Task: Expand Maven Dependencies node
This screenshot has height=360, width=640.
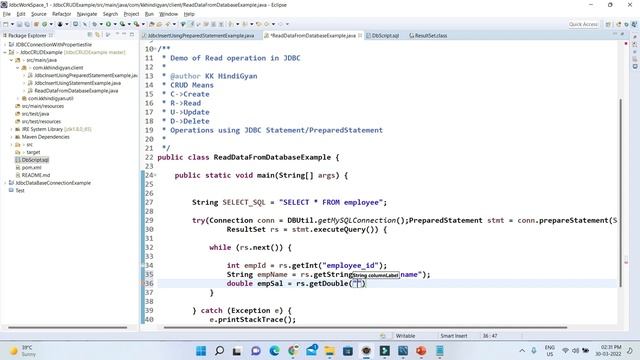Action: tap(11, 137)
